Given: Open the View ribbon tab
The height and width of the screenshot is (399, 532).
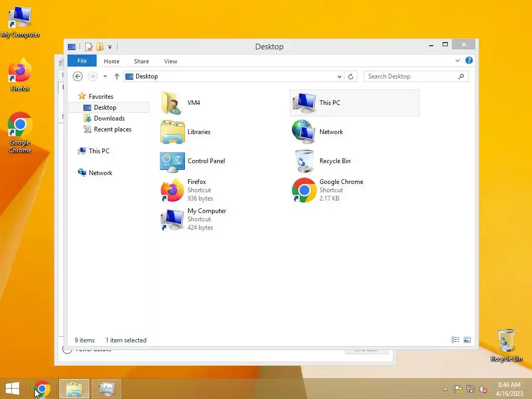Looking at the screenshot, I should tap(170, 61).
